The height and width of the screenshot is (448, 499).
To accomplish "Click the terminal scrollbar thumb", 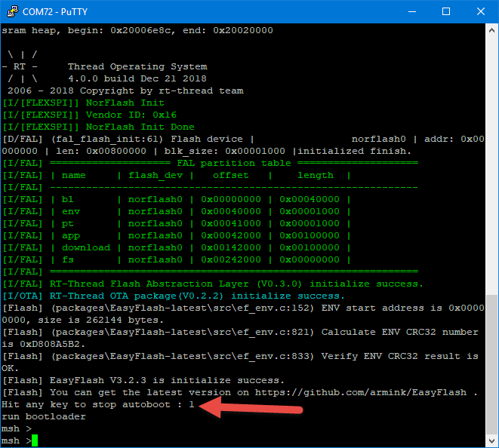I will tap(491, 364).
